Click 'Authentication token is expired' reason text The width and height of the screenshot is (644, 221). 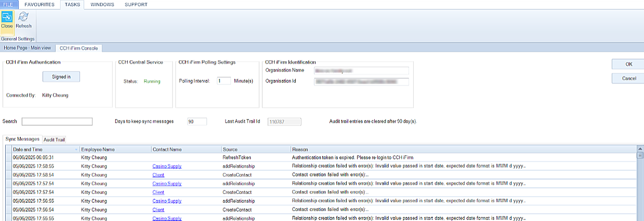pyautogui.click(x=353, y=157)
